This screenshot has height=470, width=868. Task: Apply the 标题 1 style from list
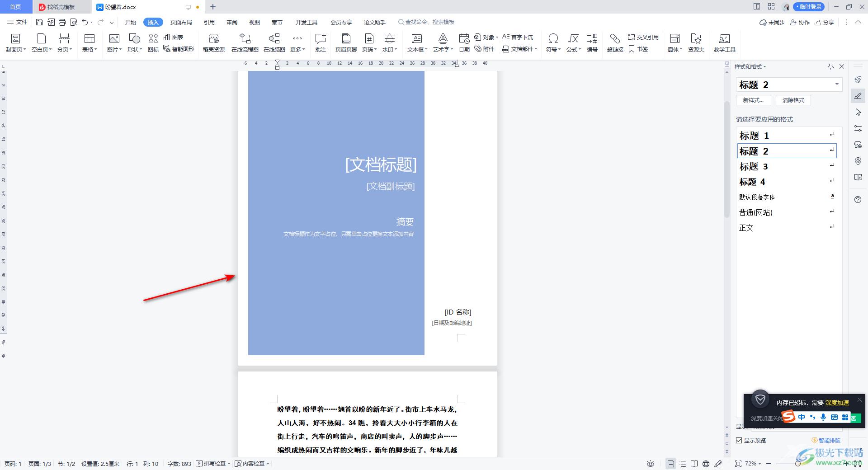(x=787, y=136)
